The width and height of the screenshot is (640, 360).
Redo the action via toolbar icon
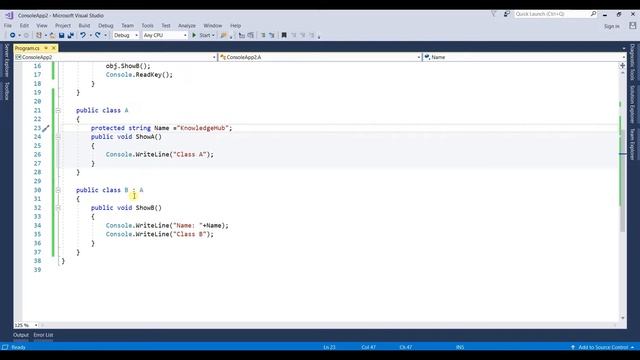(x=98, y=36)
